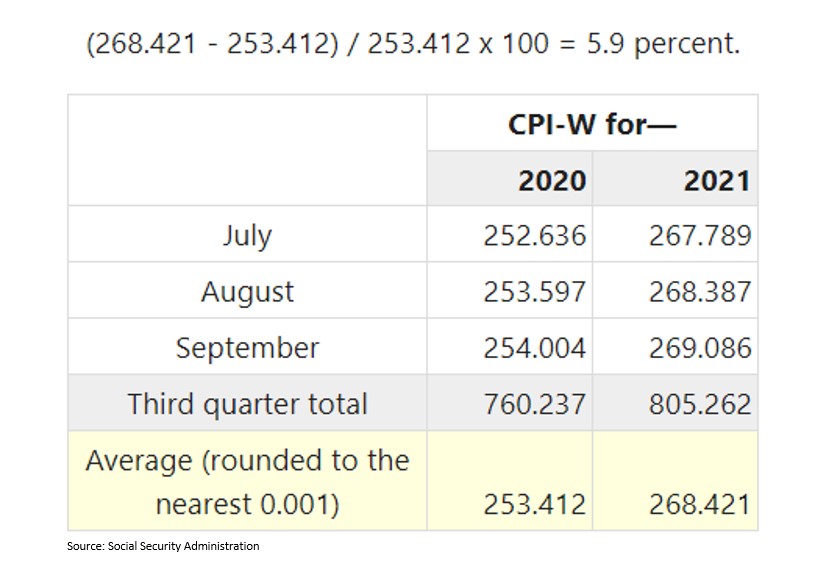Screen dimensions: 840x561
Task: Select the September 2020 value 254.004
Action: point(534,347)
